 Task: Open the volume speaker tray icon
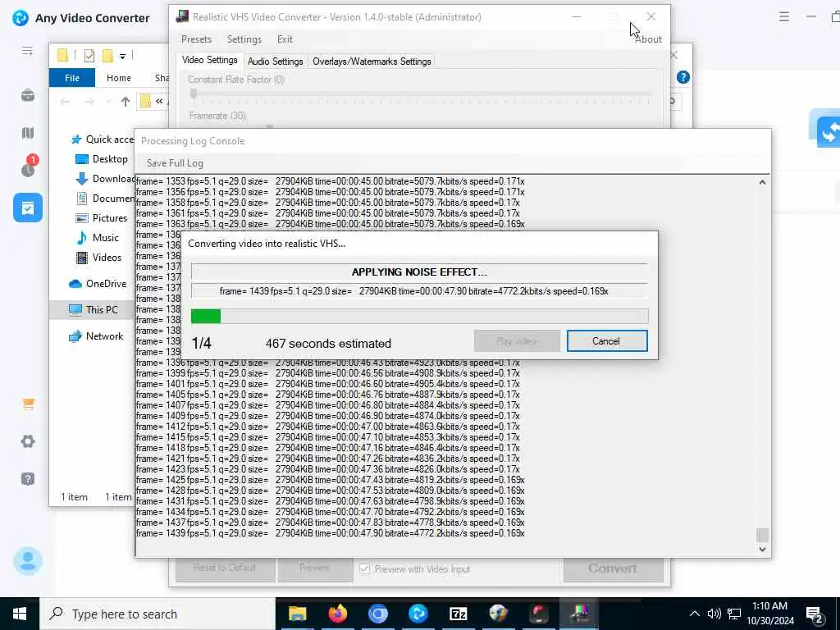click(x=714, y=614)
